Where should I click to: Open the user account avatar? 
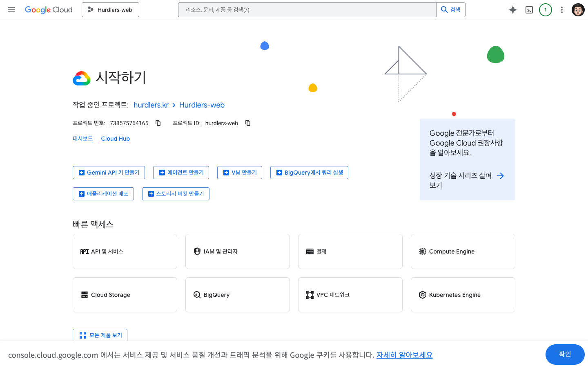click(578, 10)
